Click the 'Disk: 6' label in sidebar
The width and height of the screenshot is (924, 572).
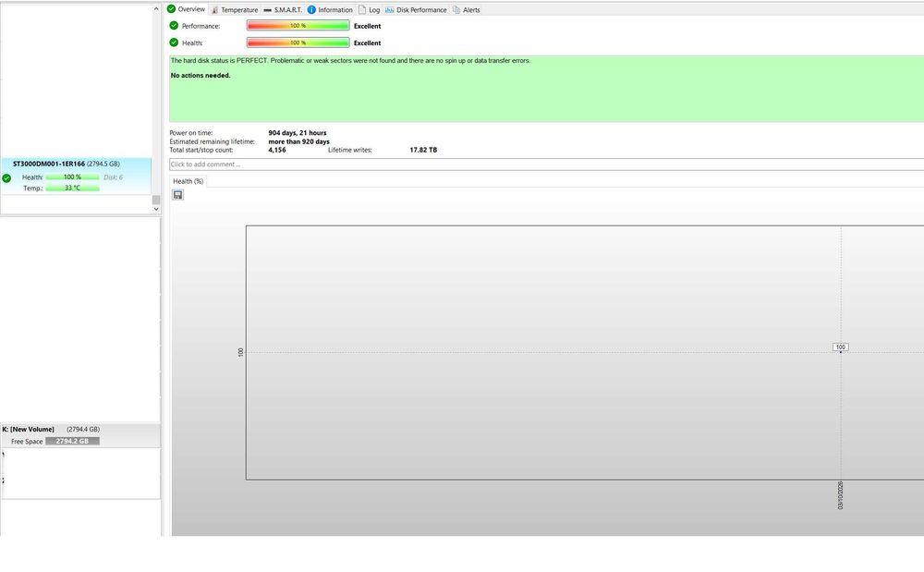[113, 177]
